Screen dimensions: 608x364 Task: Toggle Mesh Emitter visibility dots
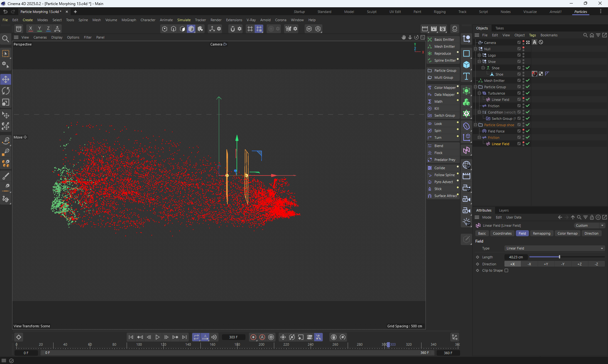click(x=523, y=81)
